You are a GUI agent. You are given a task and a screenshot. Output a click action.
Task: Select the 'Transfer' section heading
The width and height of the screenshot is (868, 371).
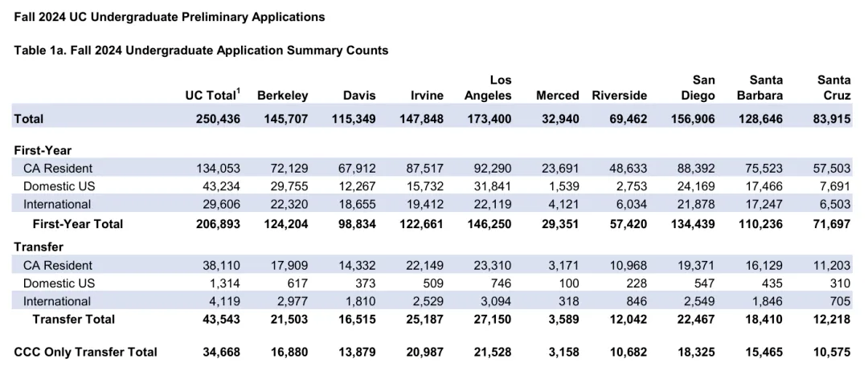[x=39, y=247]
